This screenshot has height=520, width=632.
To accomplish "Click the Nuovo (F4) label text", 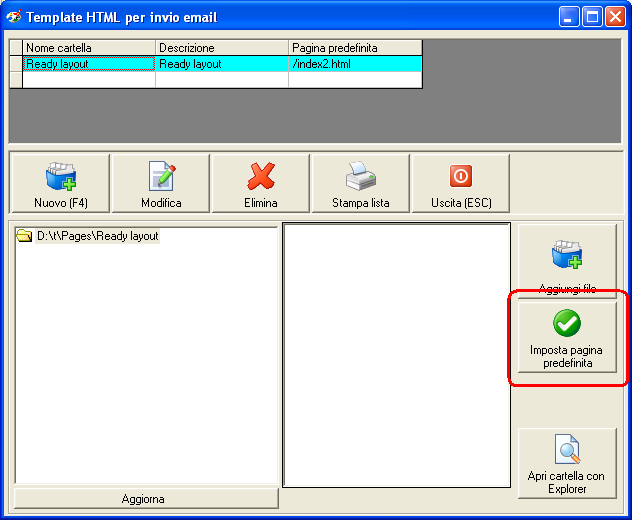I will click(61, 203).
